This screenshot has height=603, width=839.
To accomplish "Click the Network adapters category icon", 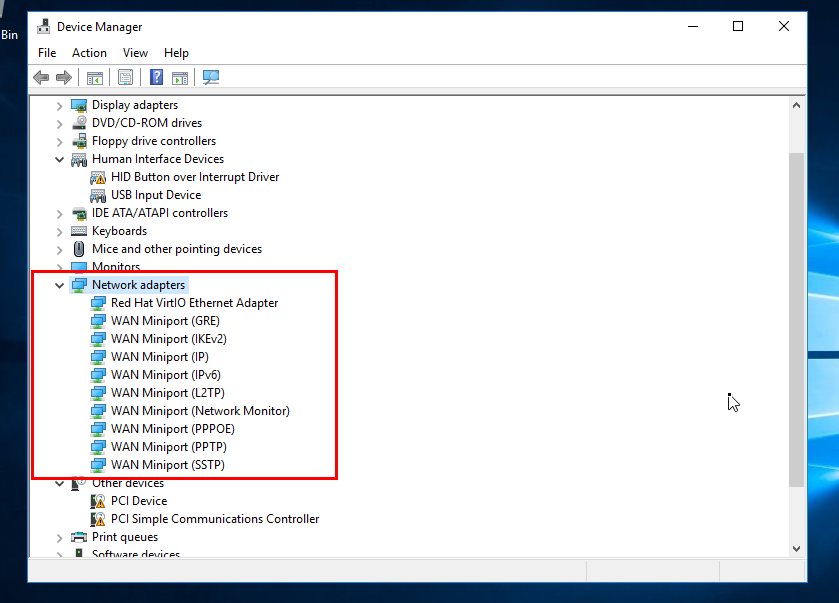I will coord(79,285).
